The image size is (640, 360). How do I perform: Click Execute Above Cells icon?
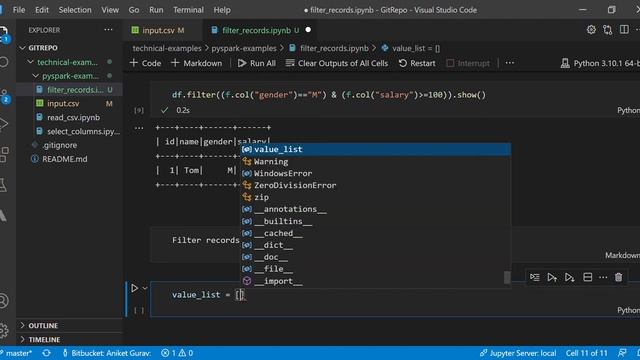(552, 278)
